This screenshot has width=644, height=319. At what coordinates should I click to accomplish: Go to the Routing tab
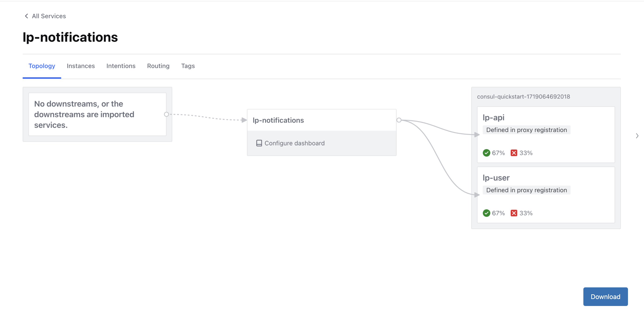click(x=158, y=66)
